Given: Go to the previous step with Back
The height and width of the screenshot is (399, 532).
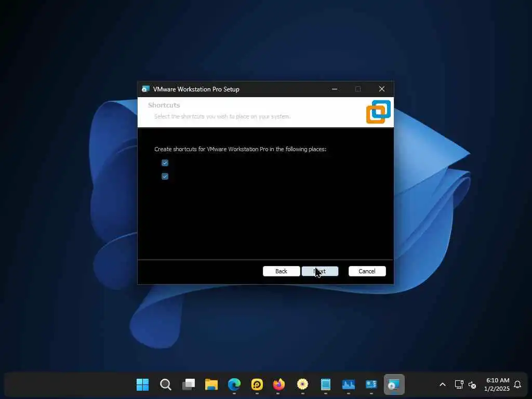Looking at the screenshot, I should pyautogui.click(x=281, y=271).
